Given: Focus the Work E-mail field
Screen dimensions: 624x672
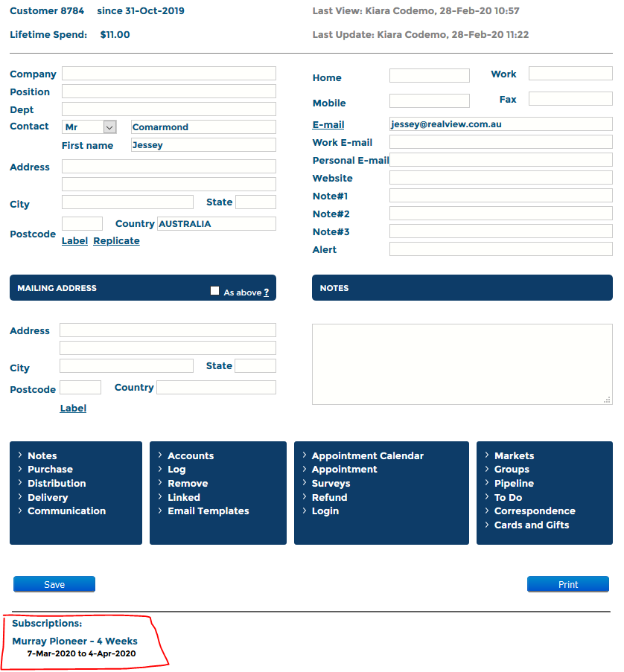Looking at the screenshot, I should coord(501,142).
